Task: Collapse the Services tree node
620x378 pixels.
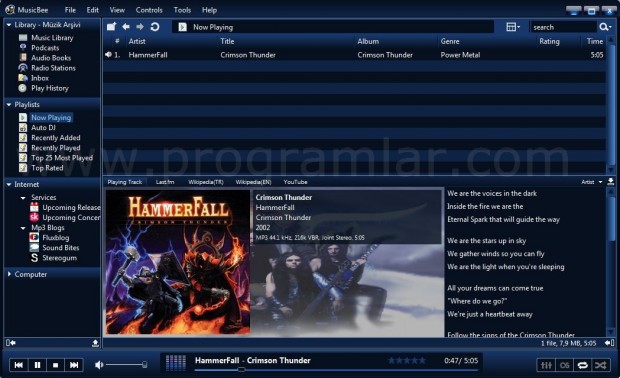Action: (x=23, y=197)
